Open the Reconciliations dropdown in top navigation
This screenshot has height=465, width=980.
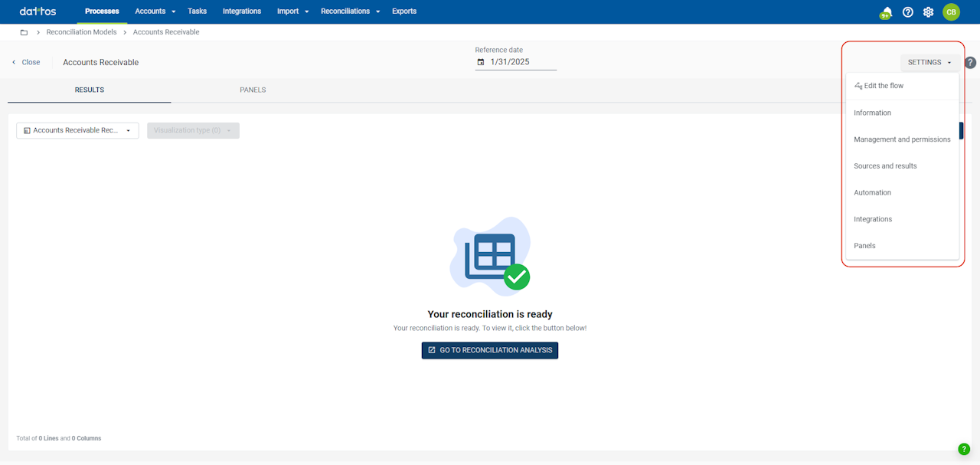click(351, 11)
